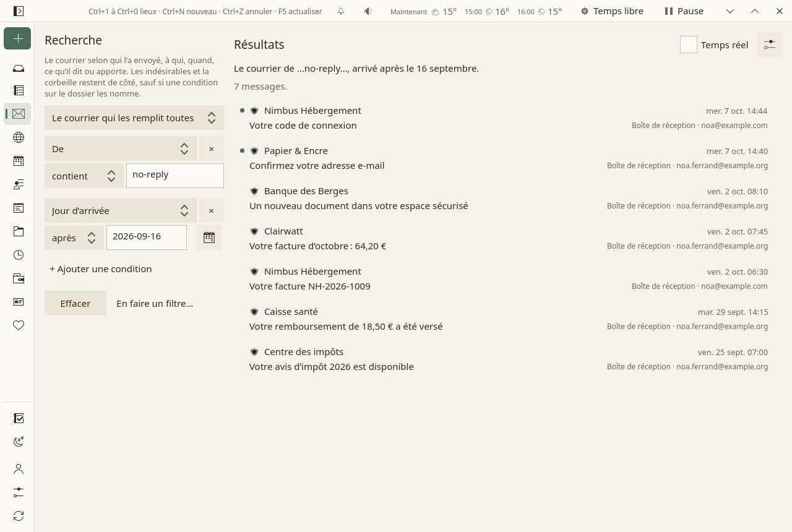Image resolution: width=792 pixels, height=532 pixels.
Task: Click the date field '2026-09-16'
Action: point(147,237)
